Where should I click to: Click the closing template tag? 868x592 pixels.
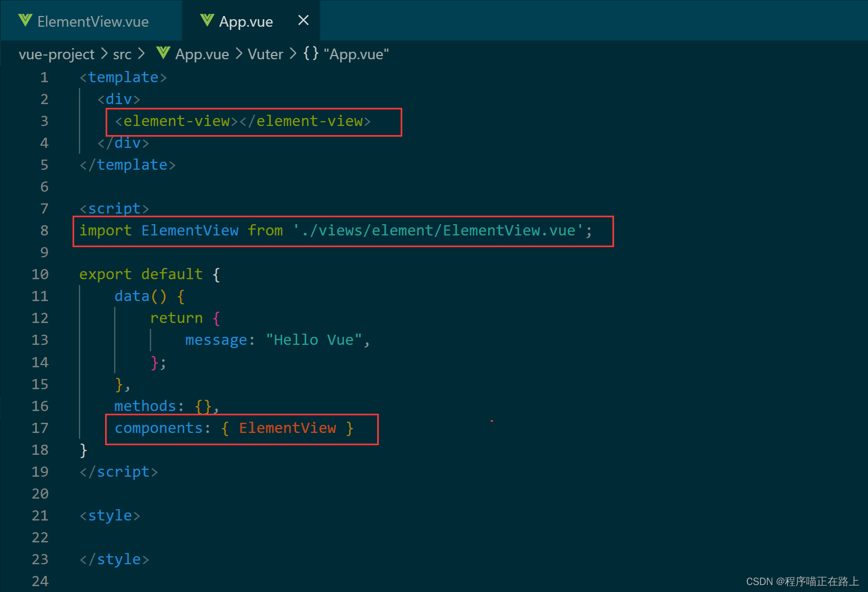[128, 165]
